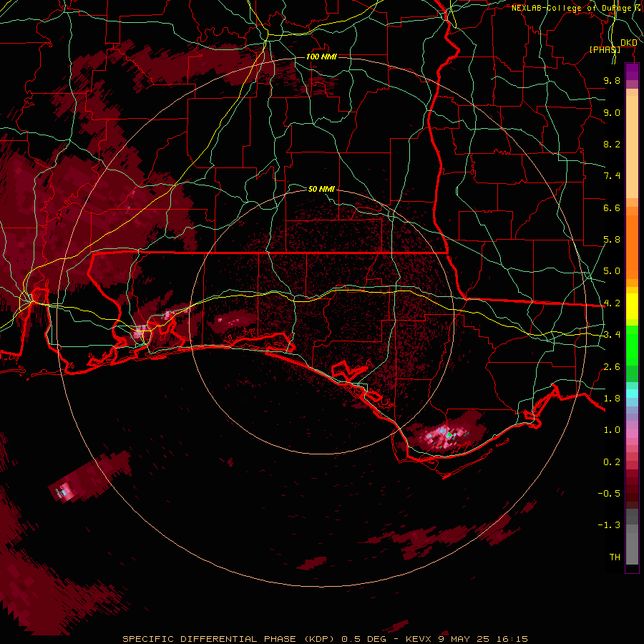Click the 5.8 value on the color scale
Screen dimensions: 644x644
612,240
